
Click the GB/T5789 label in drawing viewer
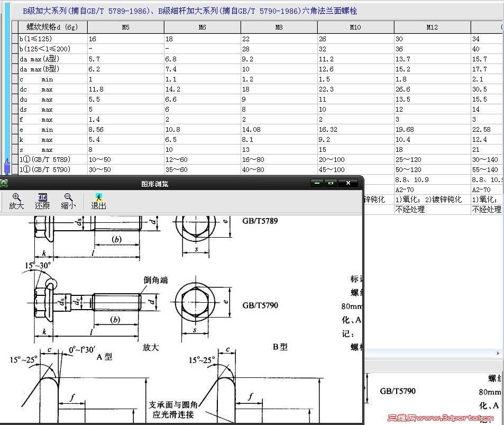tap(260, 221)
